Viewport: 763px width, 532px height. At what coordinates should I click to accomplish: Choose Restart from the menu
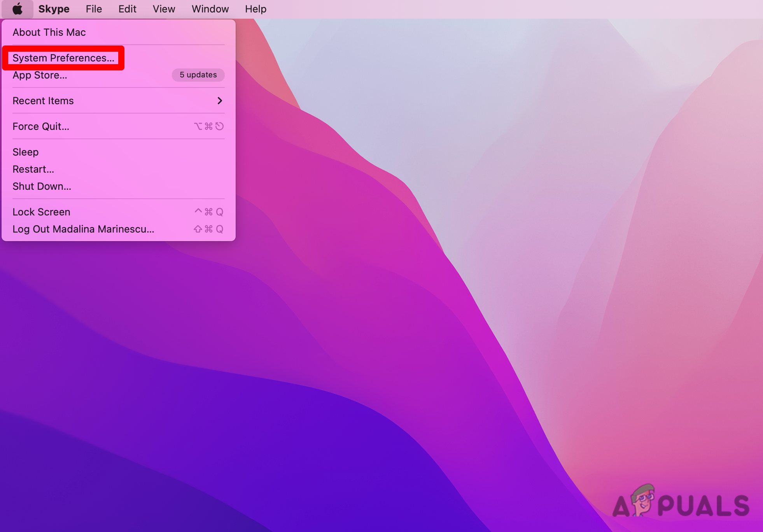[x=33, y=169]
